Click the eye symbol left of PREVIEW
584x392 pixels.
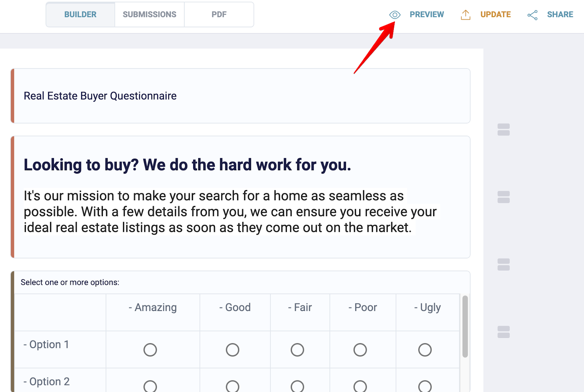coord(395,15)
